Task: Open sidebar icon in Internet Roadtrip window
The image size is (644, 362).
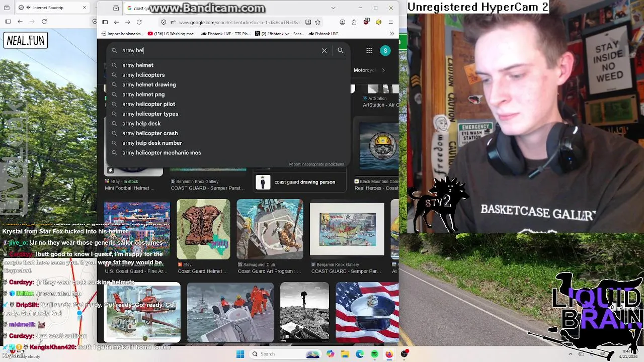Action: tap(8, 22)
